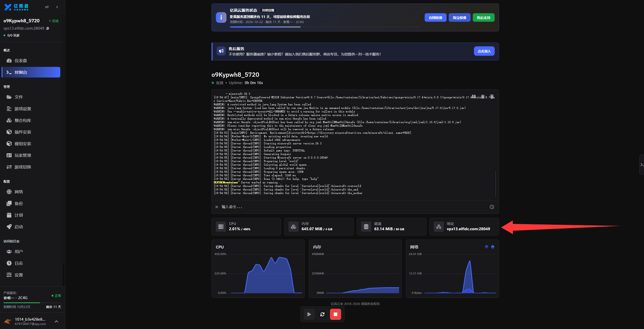Click the address card vps13.elfidc.com:28049
Image resolution: width=644 pixels, height=329 pixels.
click(464, 227)
